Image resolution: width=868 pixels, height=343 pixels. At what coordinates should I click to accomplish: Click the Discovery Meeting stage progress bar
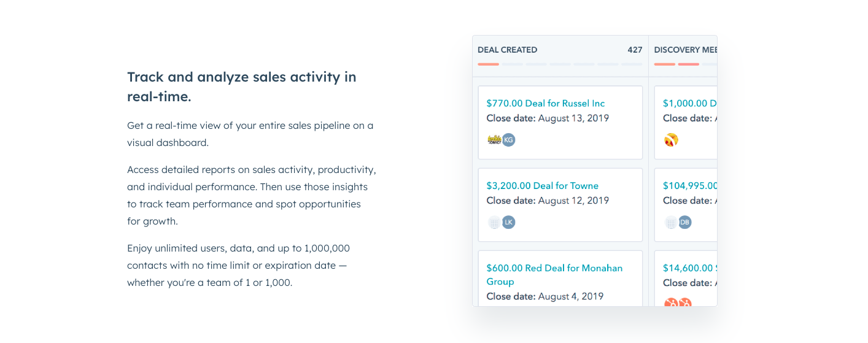point(684,64)
